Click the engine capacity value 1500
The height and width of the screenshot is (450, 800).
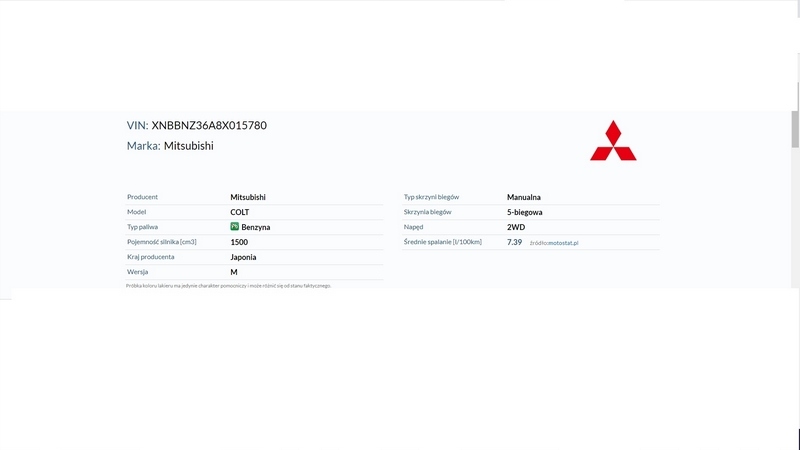pos(239,242)
